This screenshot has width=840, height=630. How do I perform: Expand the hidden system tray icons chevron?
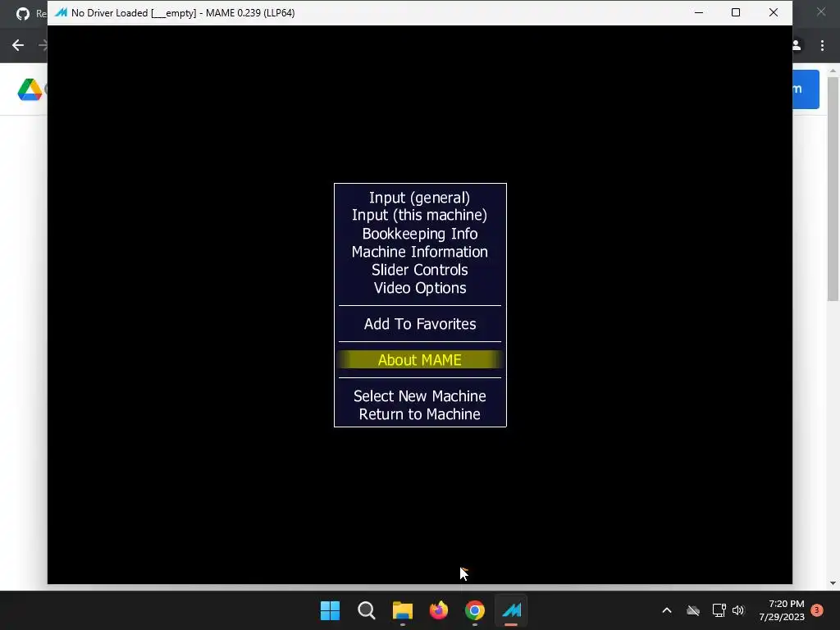667,610
